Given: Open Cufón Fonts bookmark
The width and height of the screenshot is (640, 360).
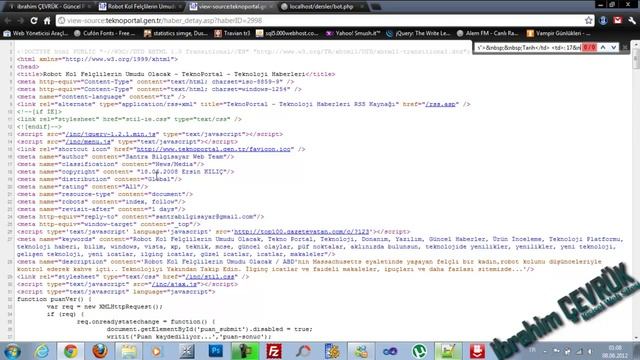Looking at the screenshot, I should [104, 33].
